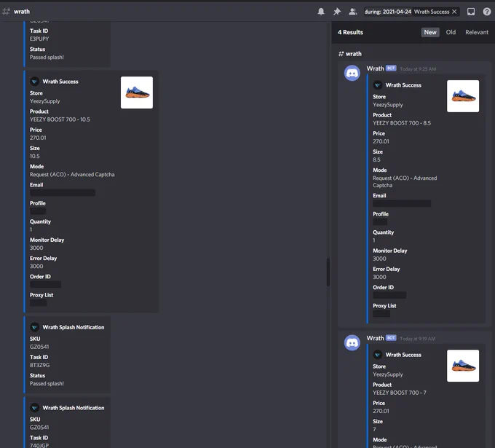Click the search field with 2021-04-24 filter
This screenshot has height=448, width=495.
tap(411, 12)
